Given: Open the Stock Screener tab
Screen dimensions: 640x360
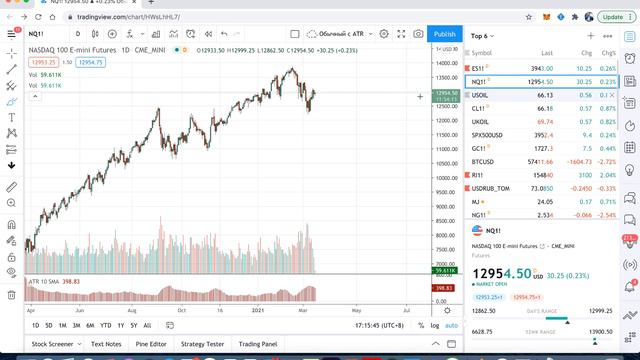Looking at the screenshot, I should [x=56, y=344].
